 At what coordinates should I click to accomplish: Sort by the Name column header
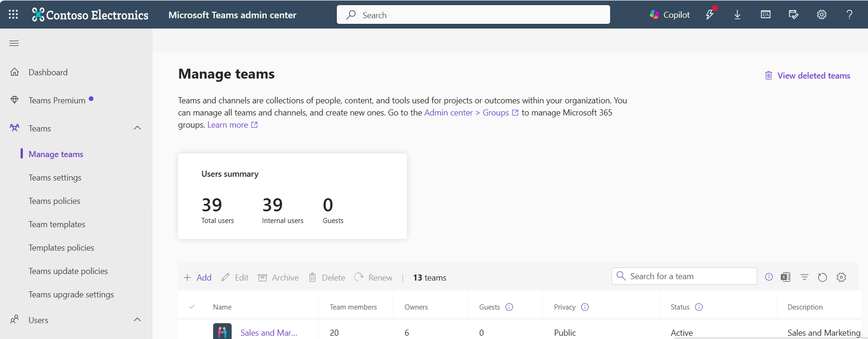click(222, 307)
